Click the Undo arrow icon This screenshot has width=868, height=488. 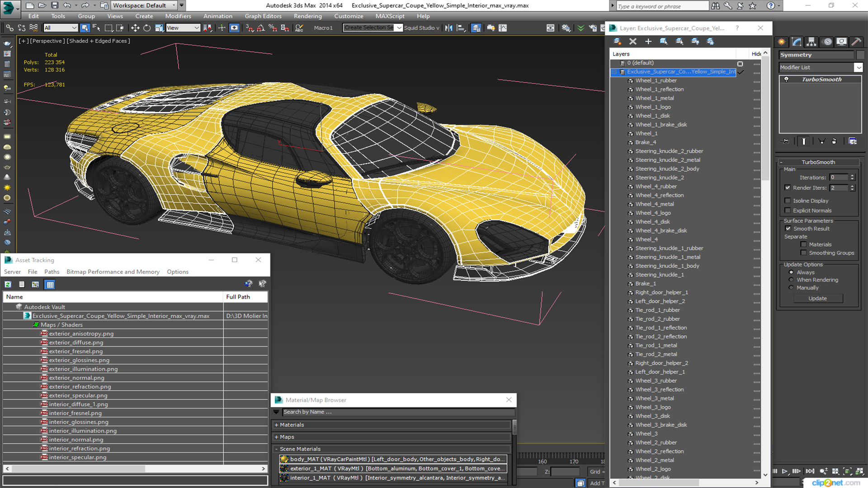pos(67,5)
